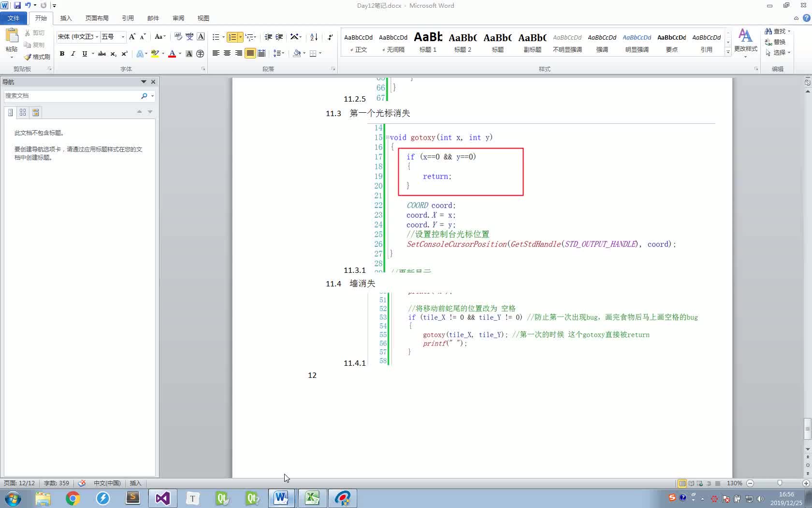
Task: Click the zoom slider handle
Action: click(x=780, y=483)
